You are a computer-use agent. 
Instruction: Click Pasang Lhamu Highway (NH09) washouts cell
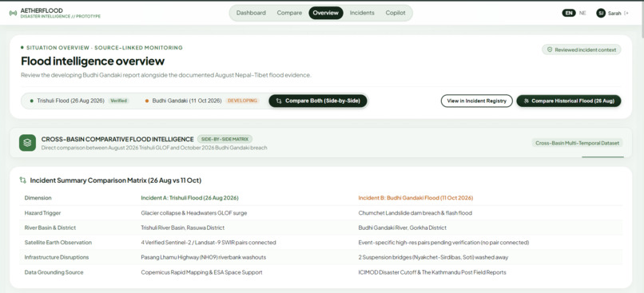pyautogui.click(x=203, y=257)
